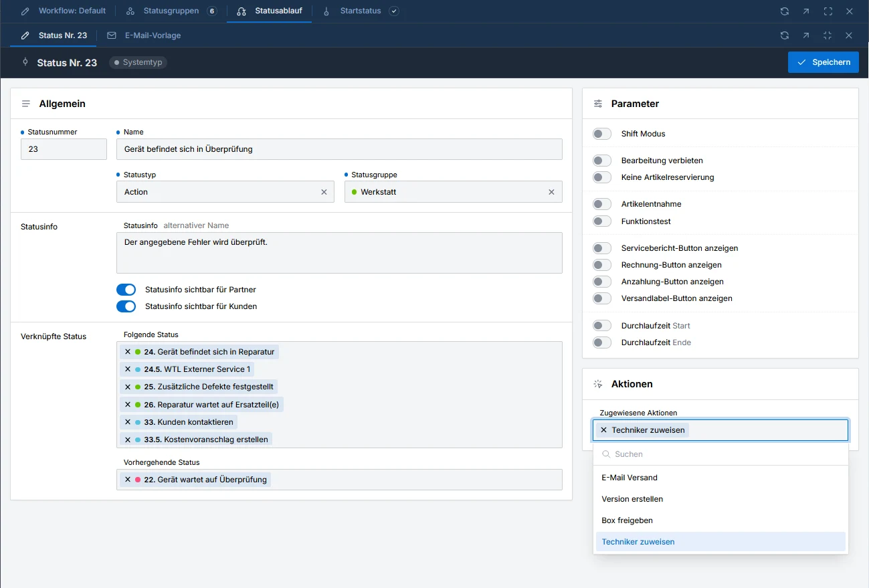
Task: Click refresh icon in top workflow bar
Action: click(785, 11)
